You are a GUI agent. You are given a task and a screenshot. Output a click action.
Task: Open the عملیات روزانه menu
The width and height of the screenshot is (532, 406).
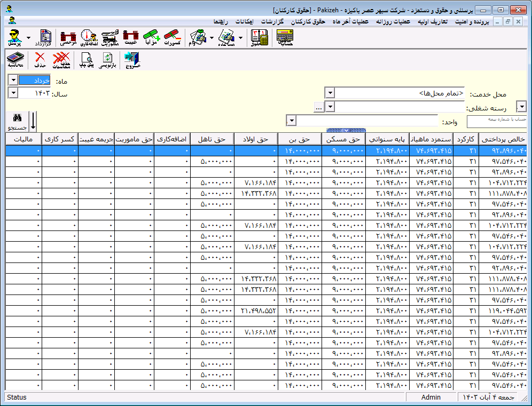pos(393,22)
